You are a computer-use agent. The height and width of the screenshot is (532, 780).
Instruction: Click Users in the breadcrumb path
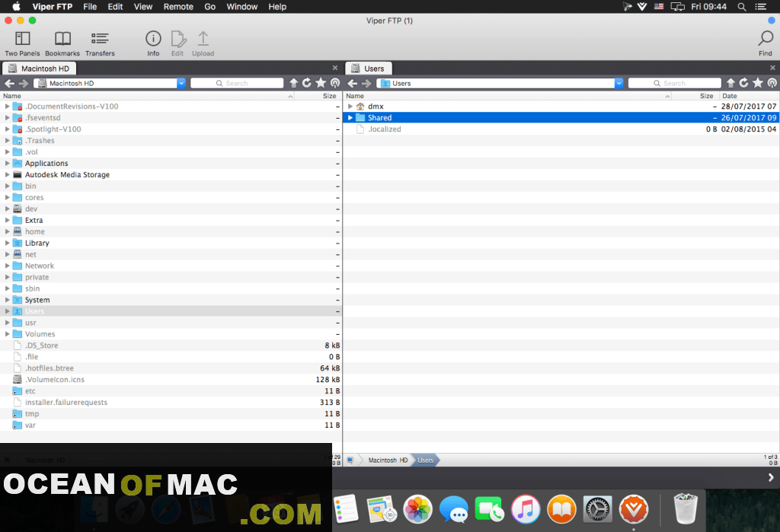pos(425,460)
